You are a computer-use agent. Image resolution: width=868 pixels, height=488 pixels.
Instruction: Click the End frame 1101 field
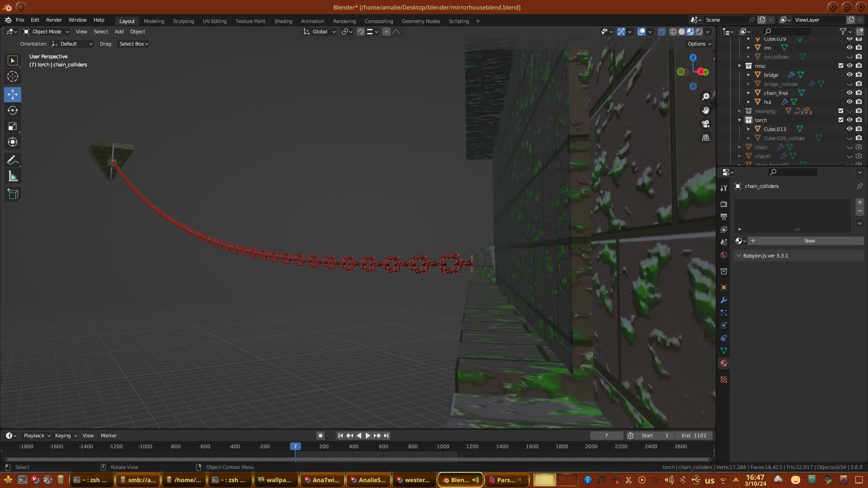pyautogui.click(x=694, y=436)
